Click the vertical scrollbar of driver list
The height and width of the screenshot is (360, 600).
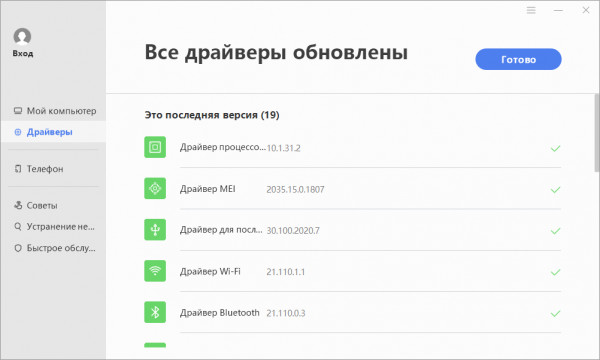[x=597, y=133]
